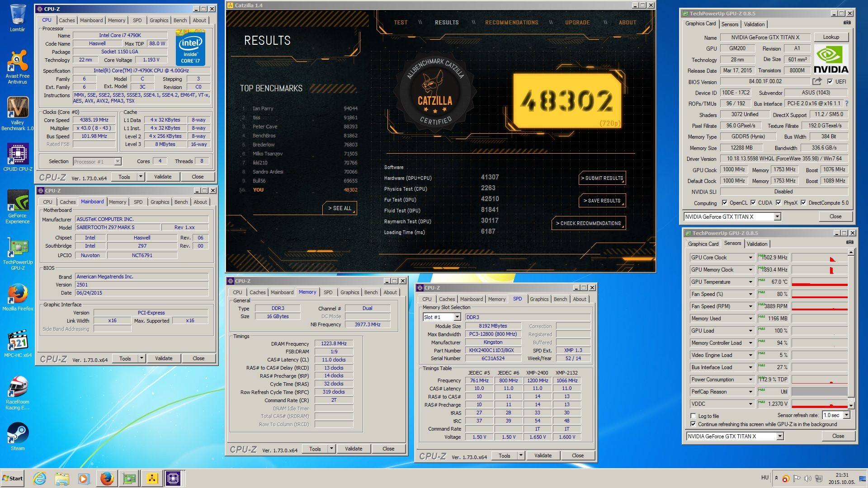Screen dimensions: 868x488
Task: Open Windows Explorer folder in taskbar
Action: tap(62, 479)
